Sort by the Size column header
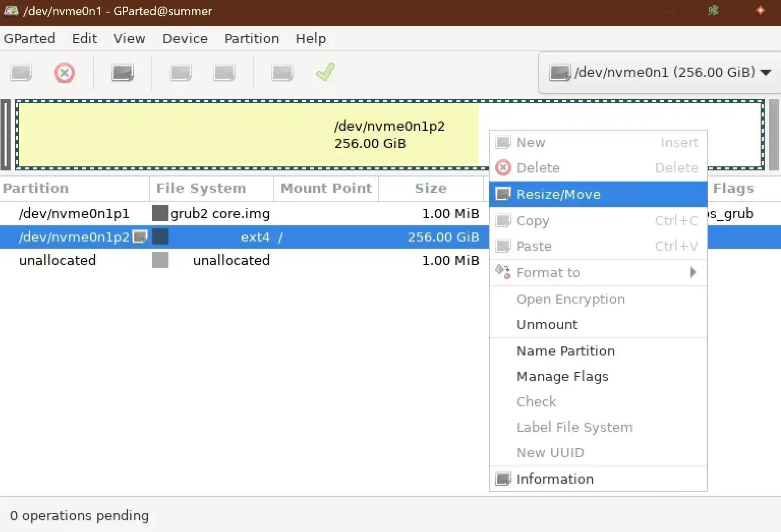781x532 pixels. 430,188
